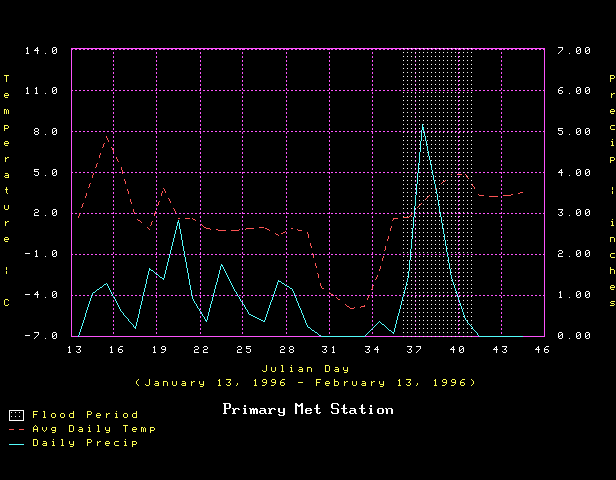Click the cyan Daily Precip legend line marker

pyautogui.click(x=15, y=442)
